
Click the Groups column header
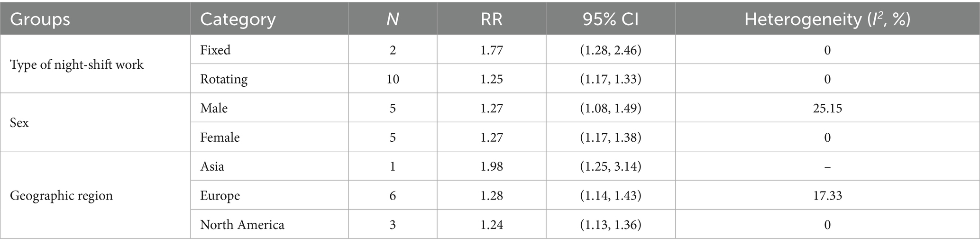point(40,19)
